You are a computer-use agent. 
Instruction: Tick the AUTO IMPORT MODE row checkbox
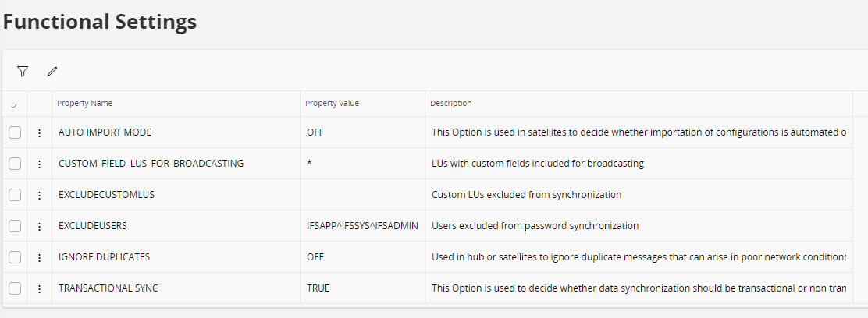(x=15, y=132)
